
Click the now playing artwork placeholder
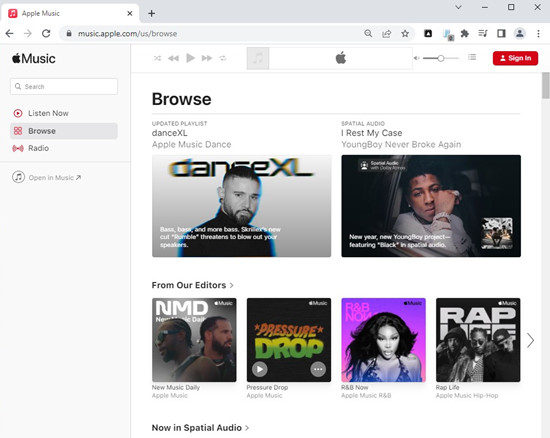tap(258, 58)
